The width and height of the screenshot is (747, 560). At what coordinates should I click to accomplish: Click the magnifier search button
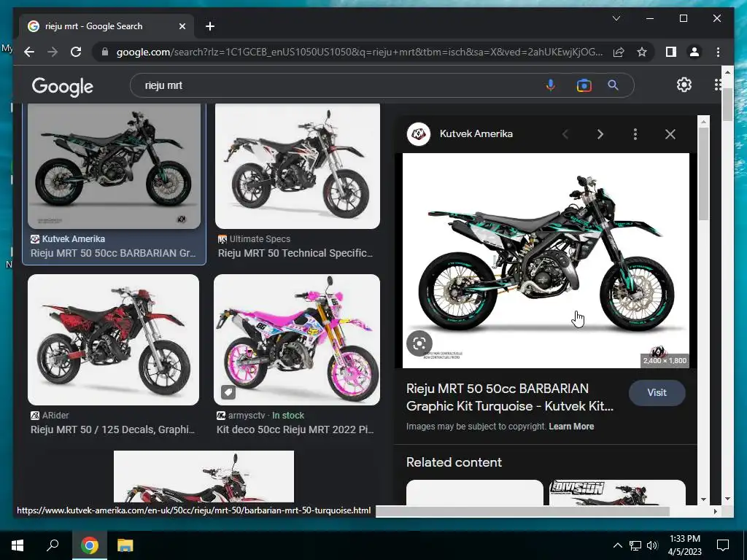(613, 85)
